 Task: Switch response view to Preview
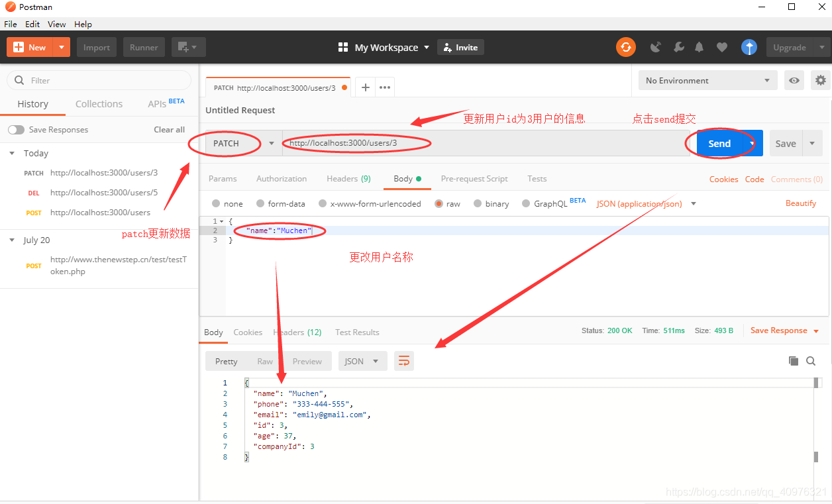[x=307, y=361]
